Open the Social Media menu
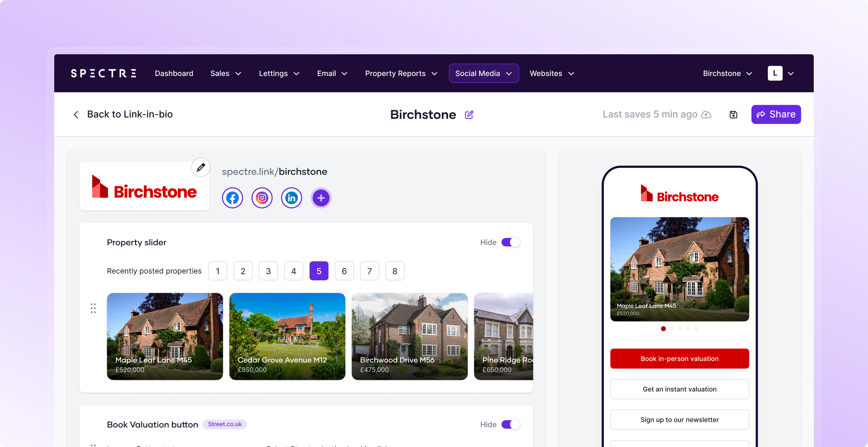Viewport: 868px width, 447px height. click(484, 73)
